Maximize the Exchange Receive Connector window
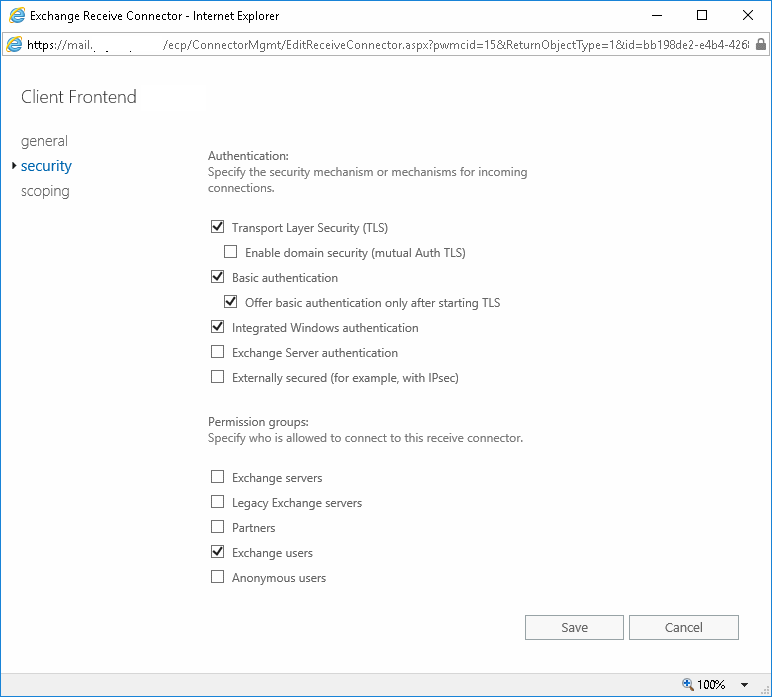The height and width of the screenshot is (697, 772). coord(702,15)
